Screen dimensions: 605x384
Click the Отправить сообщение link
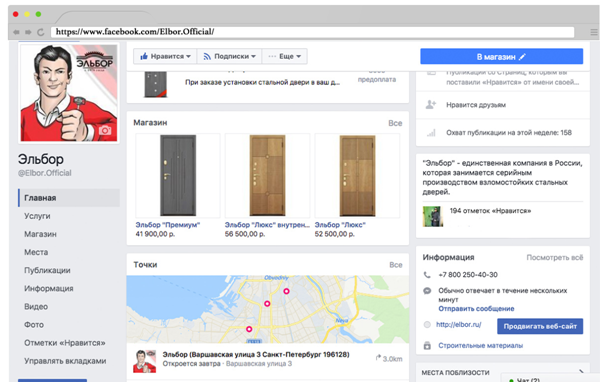point(476,309)
